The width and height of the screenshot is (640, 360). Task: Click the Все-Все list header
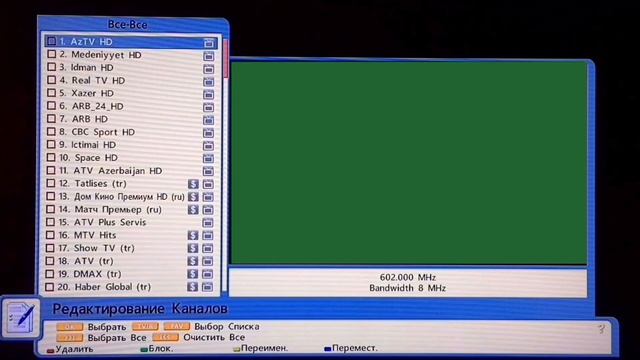point(127,24)
